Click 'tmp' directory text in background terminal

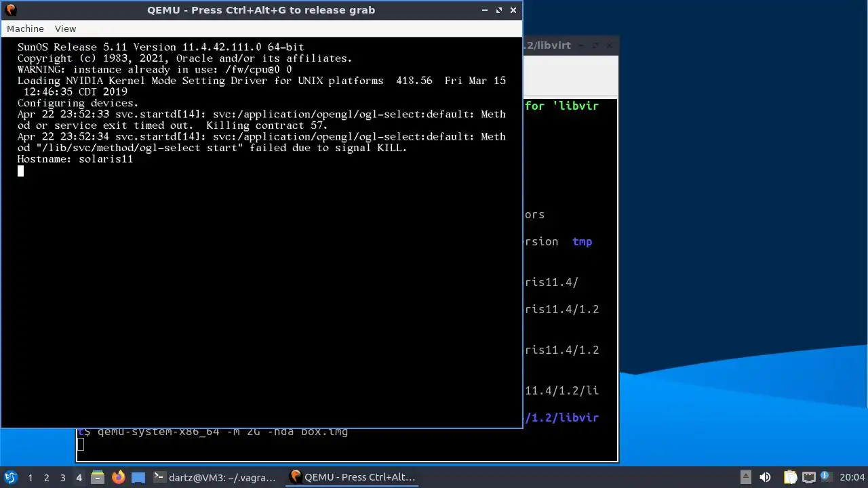(582, 241)
